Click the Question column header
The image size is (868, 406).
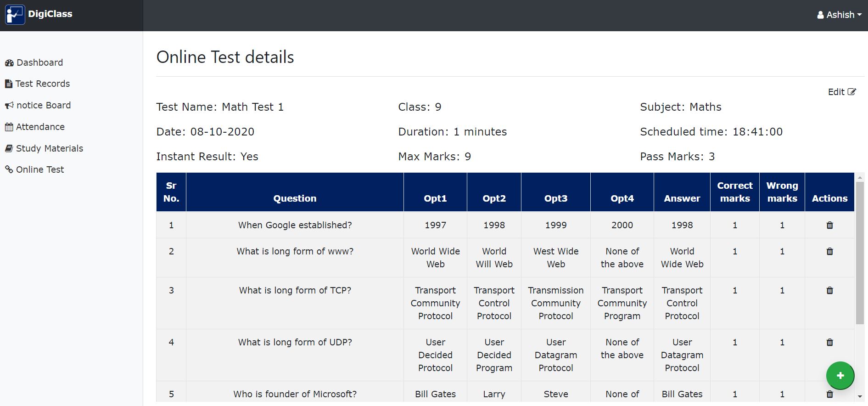(x=295, y=198)
